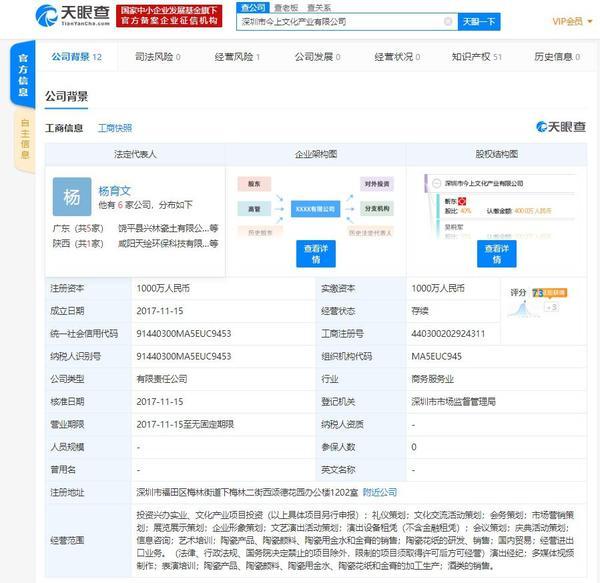
Task: Click the 营业期限 2017-11-15至无固定期限 value
Action: (185, 424)
